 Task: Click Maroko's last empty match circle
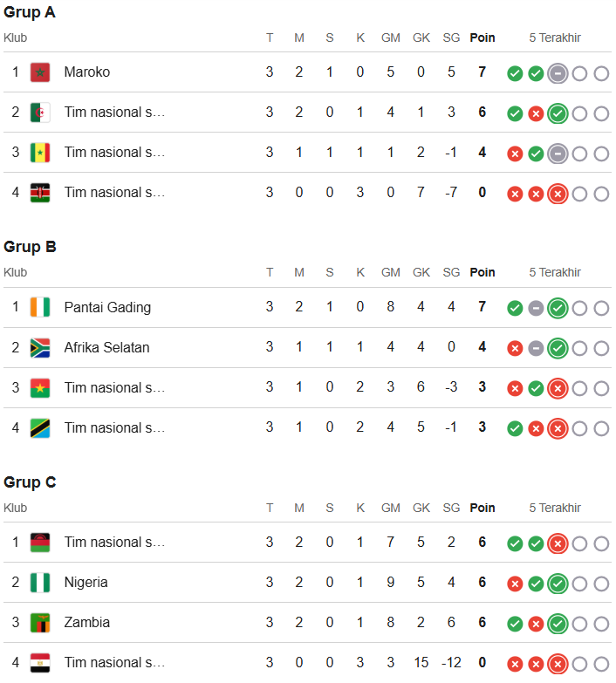click(601, 73)
